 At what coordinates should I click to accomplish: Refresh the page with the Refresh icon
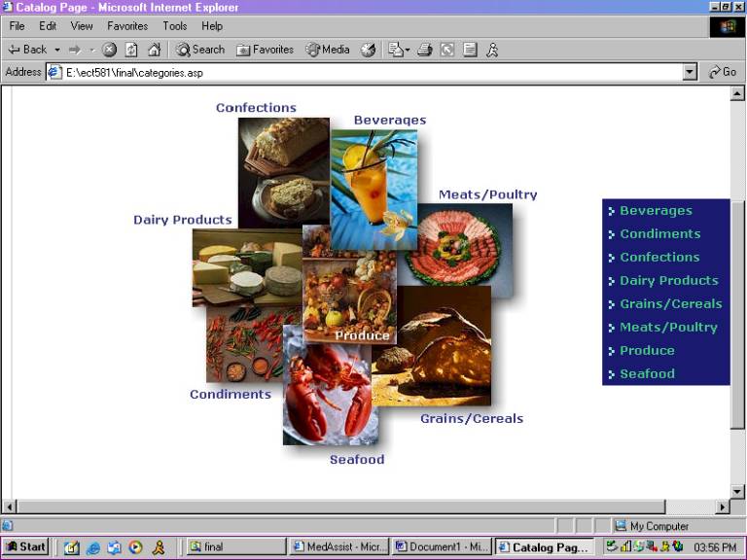pyautogui.click(x=131, y=50)
